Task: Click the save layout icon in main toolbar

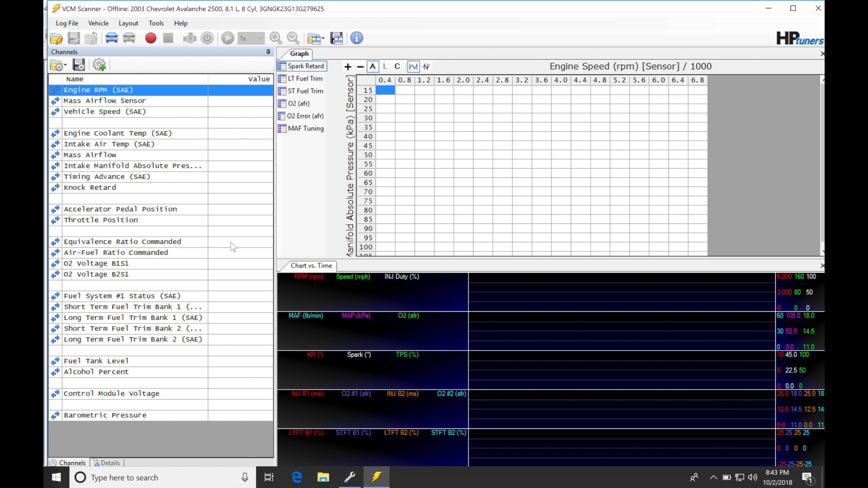Action: (x=337, y=38)
